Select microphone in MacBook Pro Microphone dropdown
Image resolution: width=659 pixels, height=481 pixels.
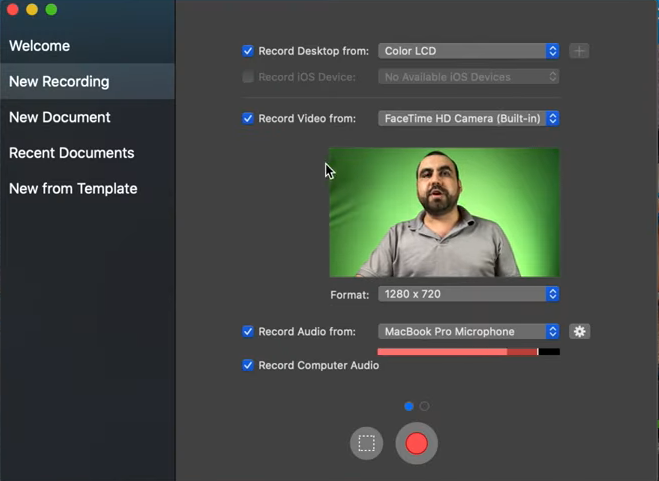click(469, 331)
